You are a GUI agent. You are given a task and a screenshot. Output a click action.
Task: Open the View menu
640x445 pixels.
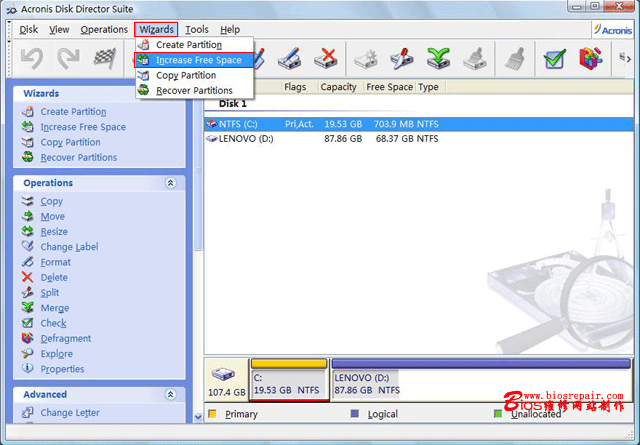59,29
